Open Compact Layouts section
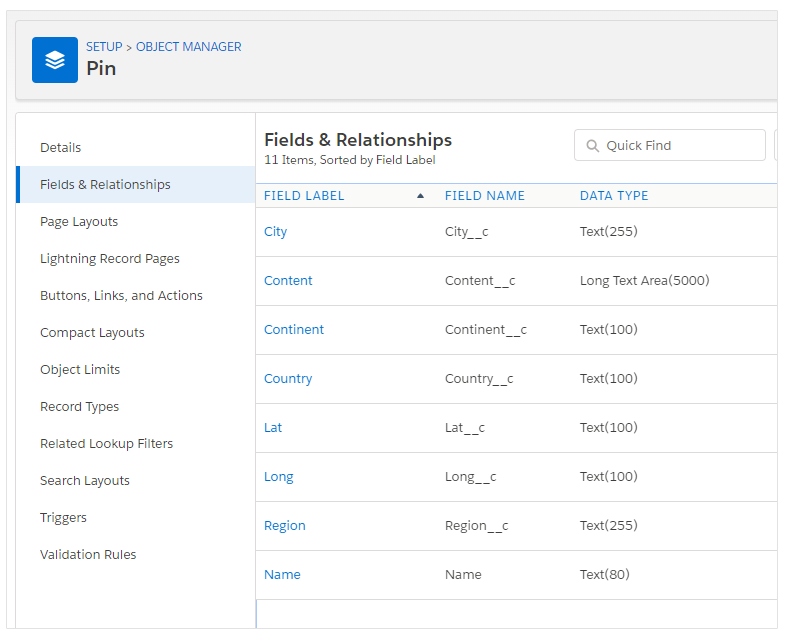Screen dimensions: 803x644 coord(92,333)
